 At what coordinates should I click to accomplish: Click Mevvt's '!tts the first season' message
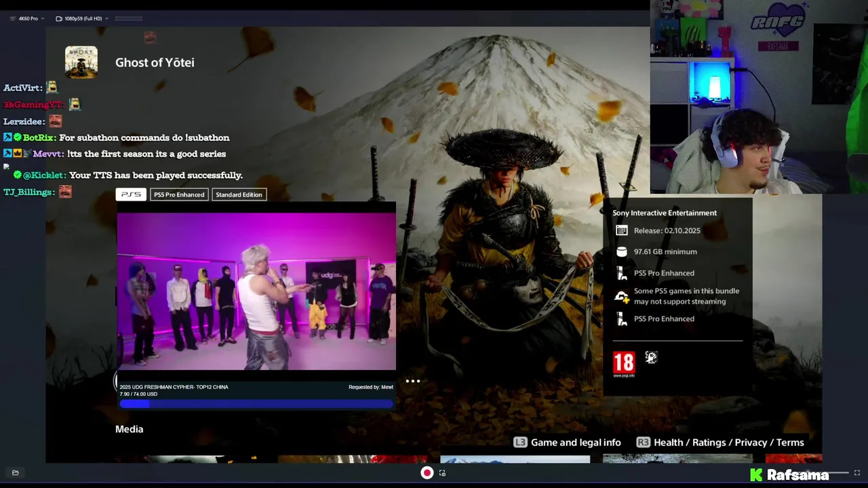tap(146, 154)
